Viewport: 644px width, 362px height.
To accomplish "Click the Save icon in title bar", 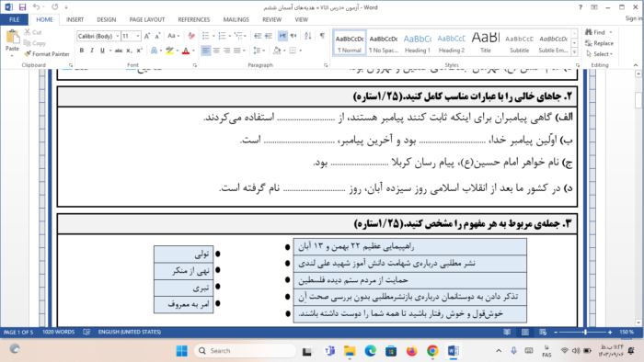I will click(22, 7).
